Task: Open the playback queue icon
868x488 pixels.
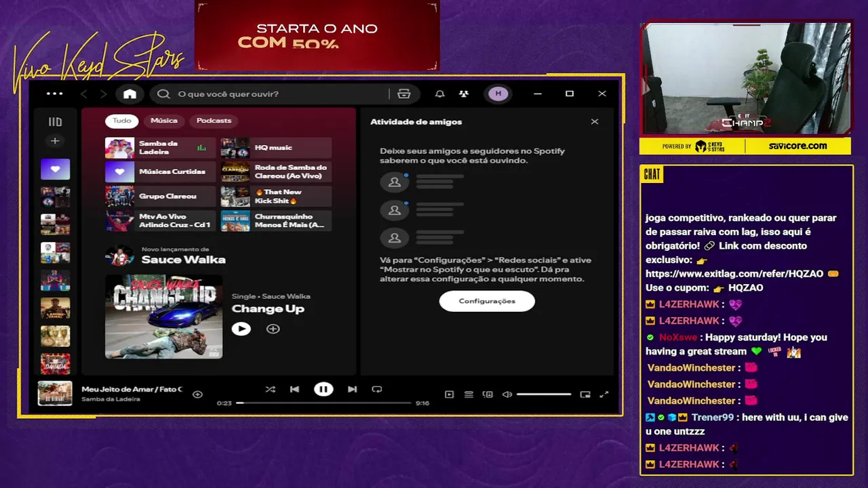Action: click(469, 394)
